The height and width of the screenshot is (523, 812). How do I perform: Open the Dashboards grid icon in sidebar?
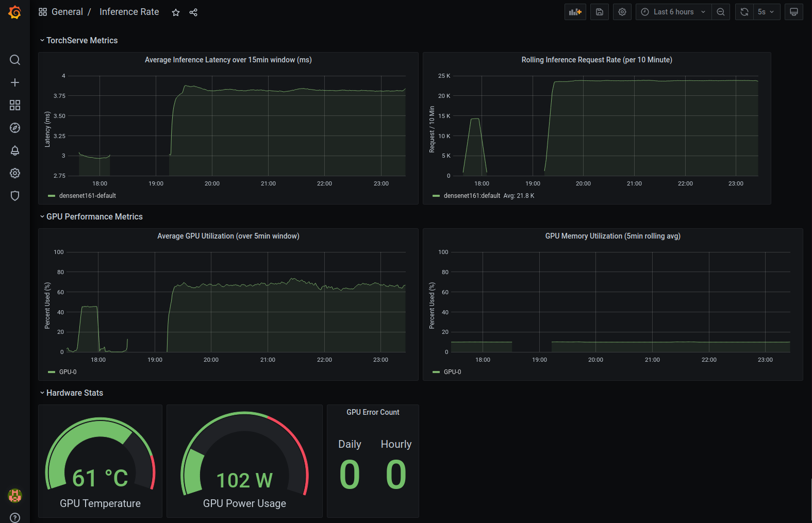pyautogui.click(x=15, y=105)
